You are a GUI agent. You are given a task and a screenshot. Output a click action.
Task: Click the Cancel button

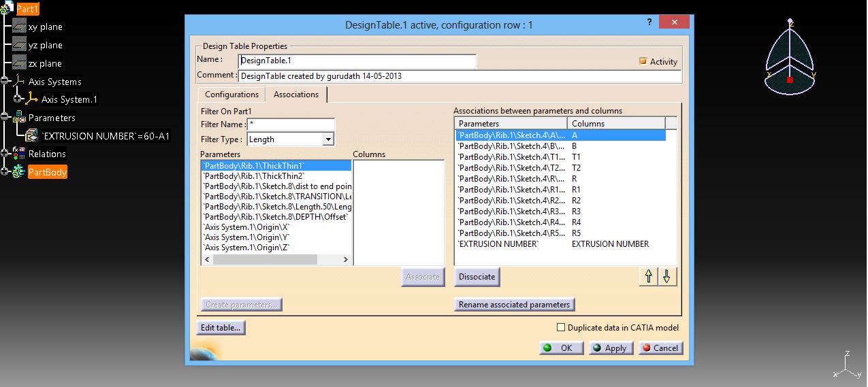tap(660, 348)
